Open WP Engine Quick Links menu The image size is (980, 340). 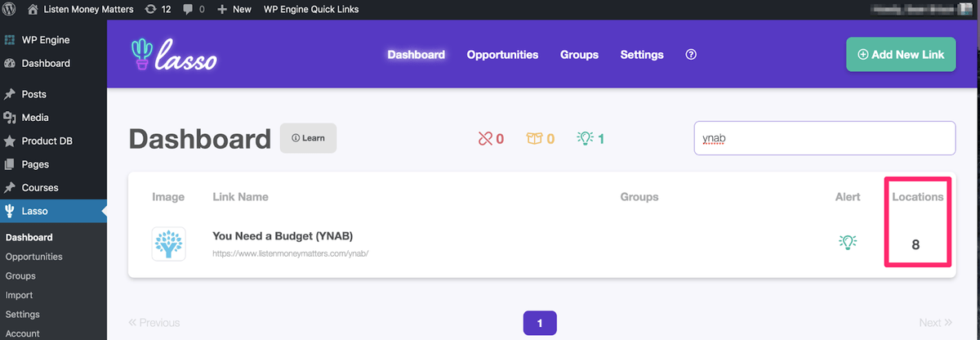[311, 10]
